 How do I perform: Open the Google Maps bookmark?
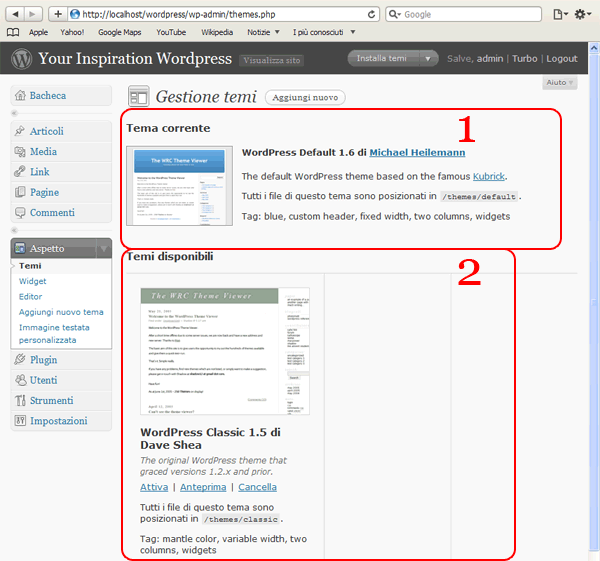click(120, 32)
